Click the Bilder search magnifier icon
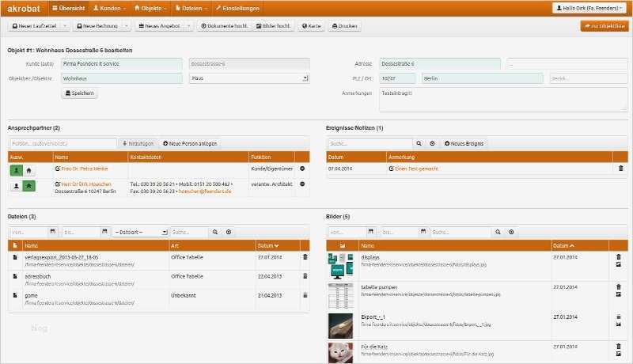This screenshot has width=633, height=364. pos(498,232)
